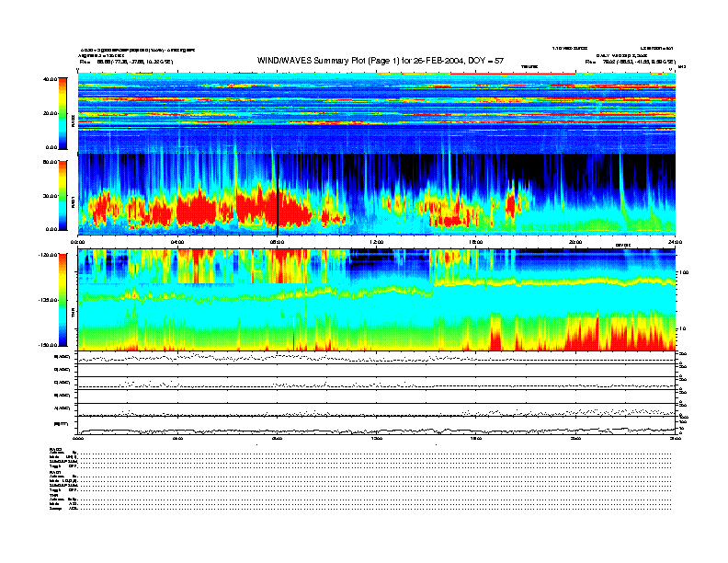
Task: Click the RAD1 panel color scale bar
Action: point(62,194)
